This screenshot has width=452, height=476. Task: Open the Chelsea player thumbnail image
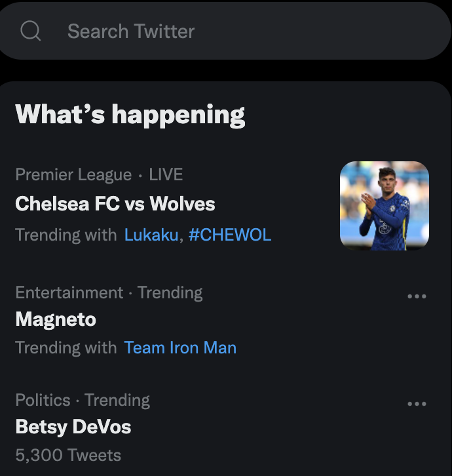[x=385, y=206]
